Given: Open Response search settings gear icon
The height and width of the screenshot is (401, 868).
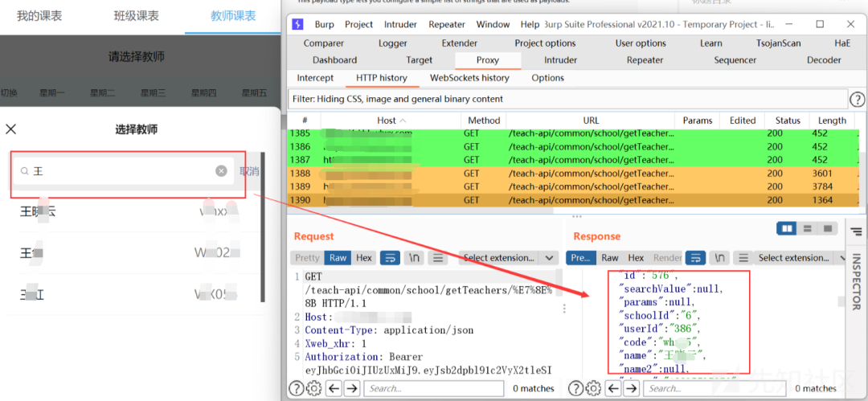Looking at the screenshot, I should pyautogui.click(x=593, y=388).
